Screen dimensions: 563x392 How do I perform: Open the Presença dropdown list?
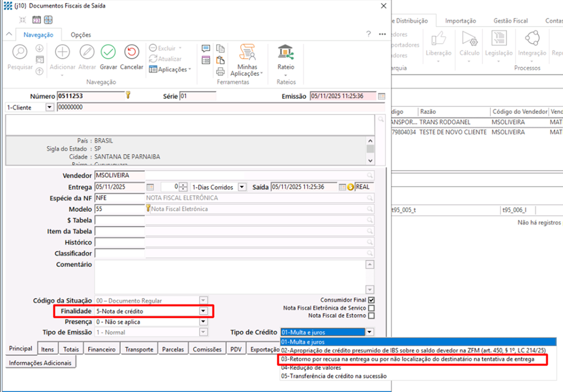pyautogui.click(x=203, y=322)
